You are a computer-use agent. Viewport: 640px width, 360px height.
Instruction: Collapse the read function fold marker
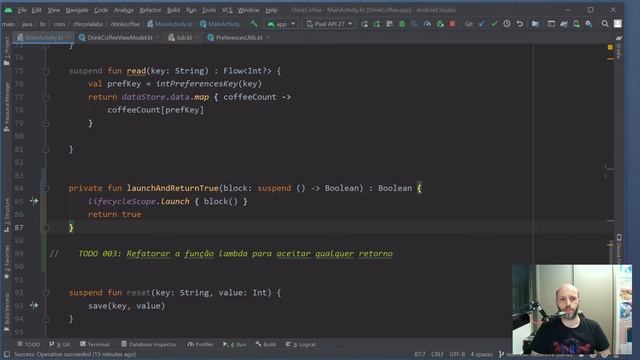click(46, 71)
